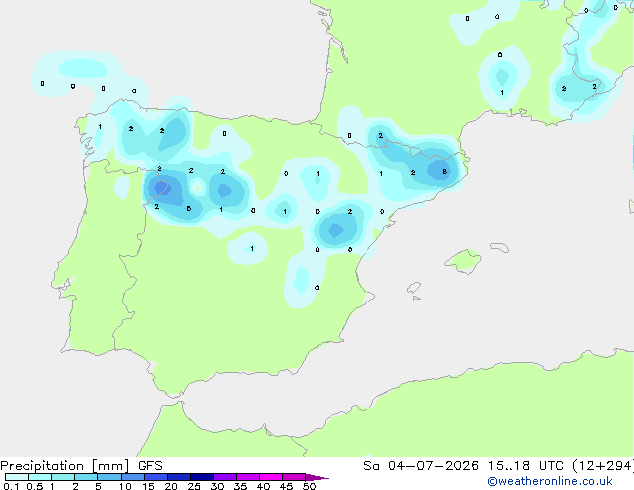This screenshot has width=634, height=490.
Task: Click the legend scale label '30'
Action: [x=217, y=486]
